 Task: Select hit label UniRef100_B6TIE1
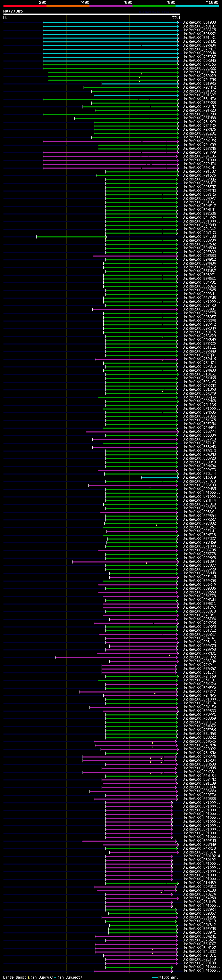pyautogui.click(x=199, y=347)
